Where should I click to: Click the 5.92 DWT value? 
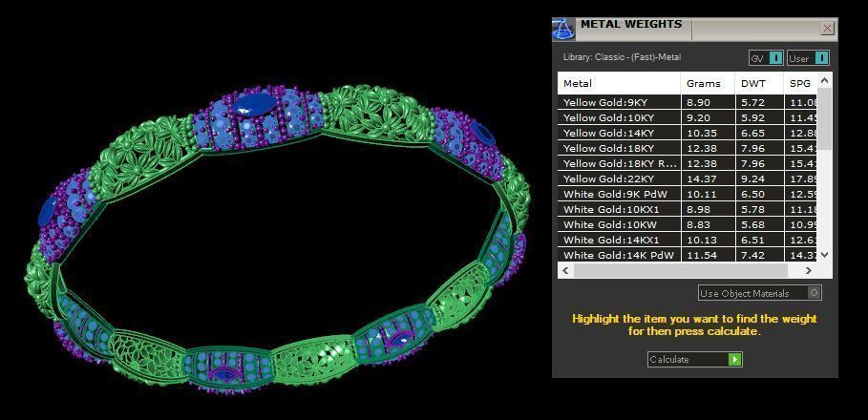point(752,117)
